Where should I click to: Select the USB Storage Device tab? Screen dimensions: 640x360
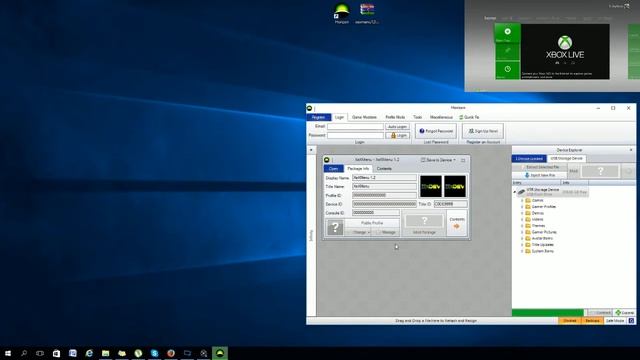point(566,158)
